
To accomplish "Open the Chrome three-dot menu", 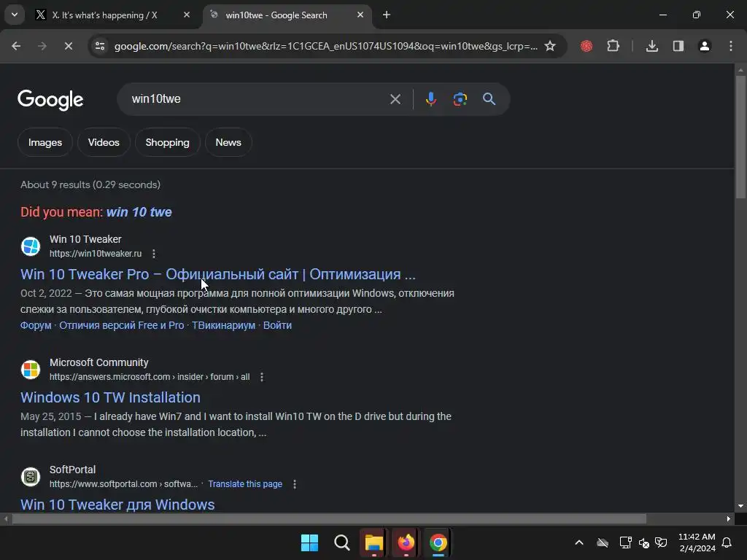I will [x=731, y=46].
